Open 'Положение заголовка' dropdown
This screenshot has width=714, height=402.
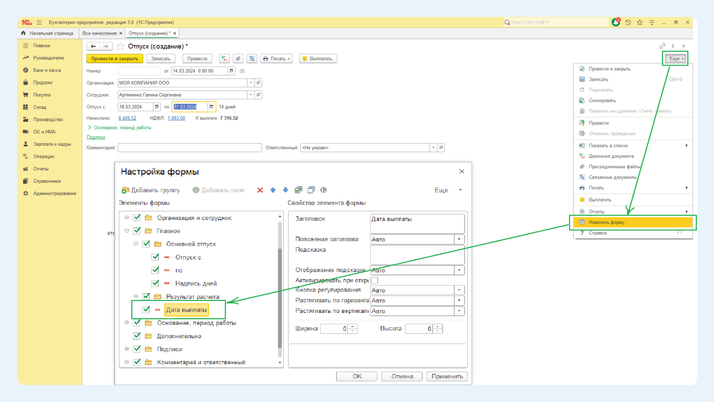pos(459,239)
